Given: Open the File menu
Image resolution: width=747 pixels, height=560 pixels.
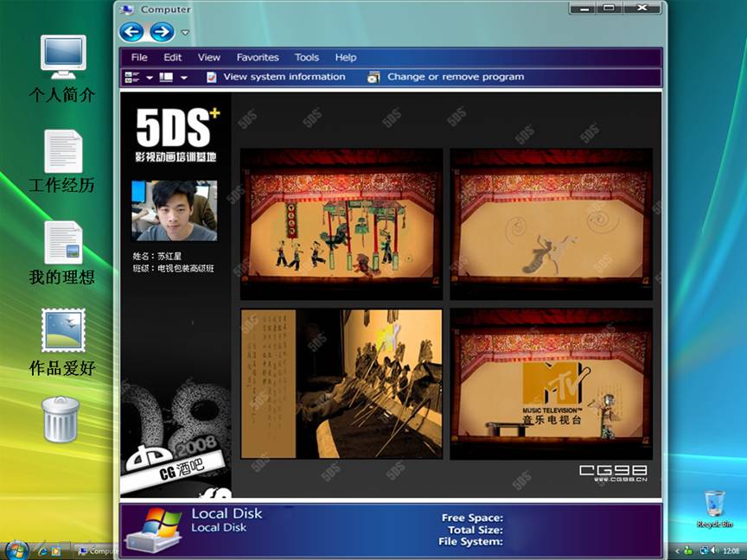Looking at the screenshot, I should tap(139, 58).
